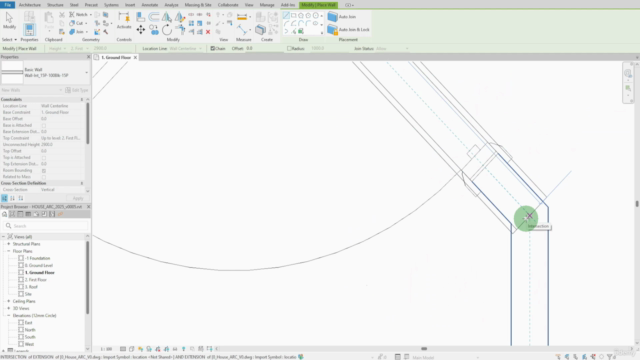Click the Project Browser home icon
The width and height of the screenshot is (640, 360).
(4, 214)
